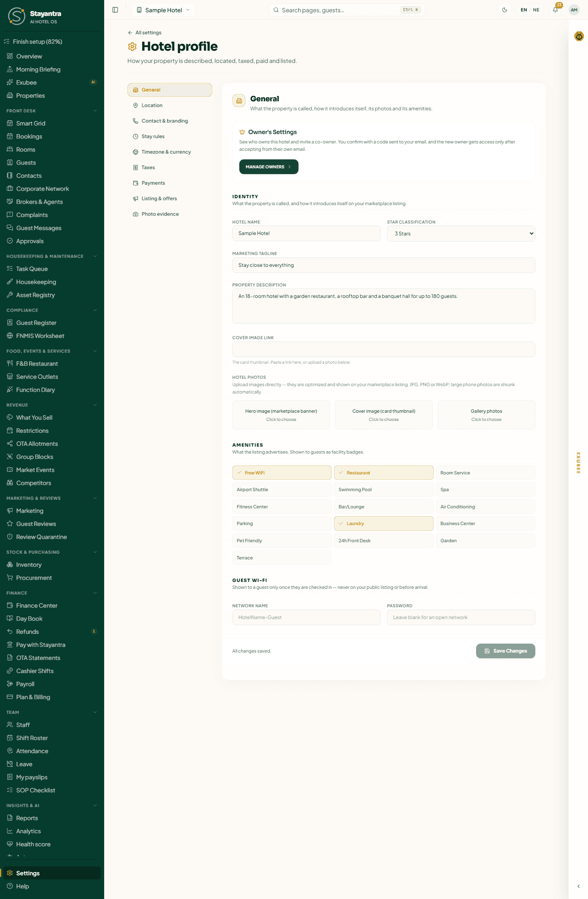The height and width of the screenshot is (899, 588).
Task: Enable the Swimming Pool amenity
Action: coord(383,490)
